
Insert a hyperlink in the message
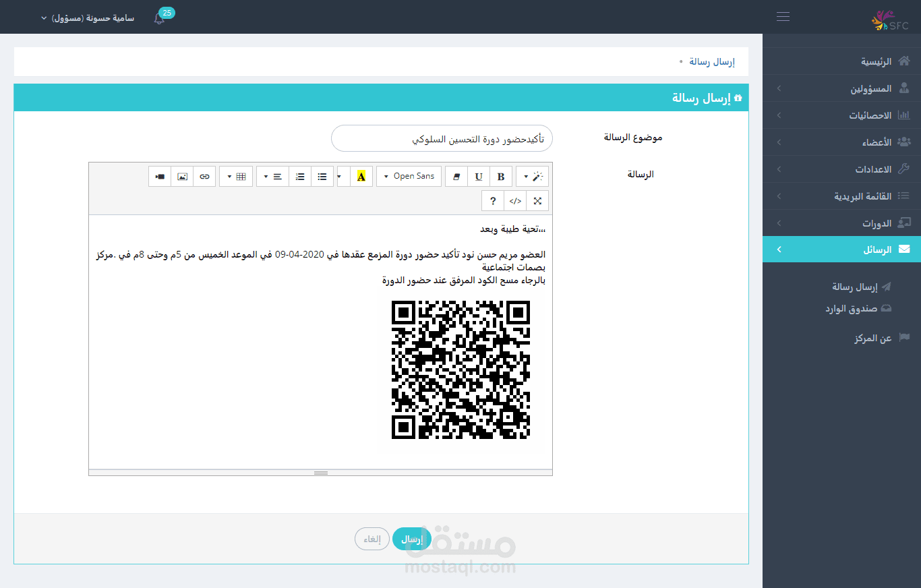point(204,176)
